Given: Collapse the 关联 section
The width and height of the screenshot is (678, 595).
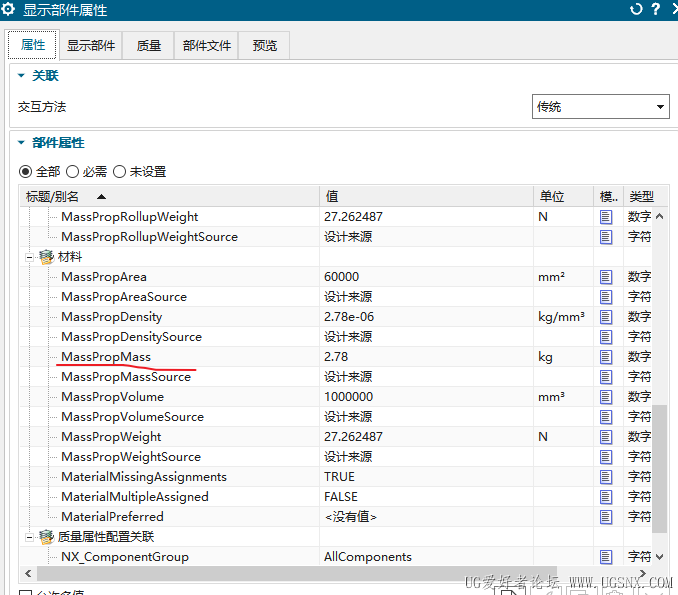Looking at the screenshot, I should point(21,76).
